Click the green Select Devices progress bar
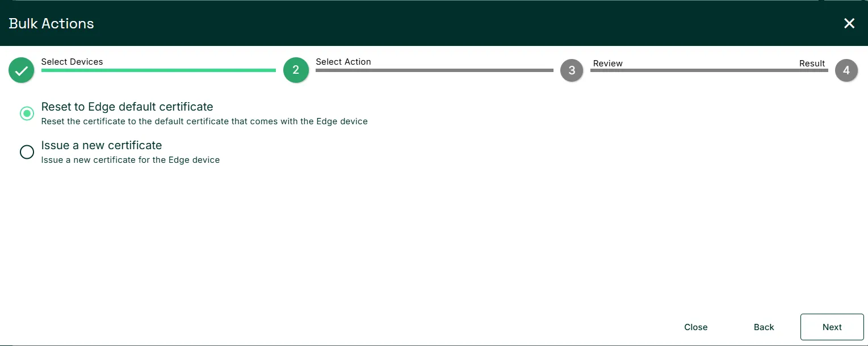The height and width of the screenshot is (346, 868). click(158, 70)
